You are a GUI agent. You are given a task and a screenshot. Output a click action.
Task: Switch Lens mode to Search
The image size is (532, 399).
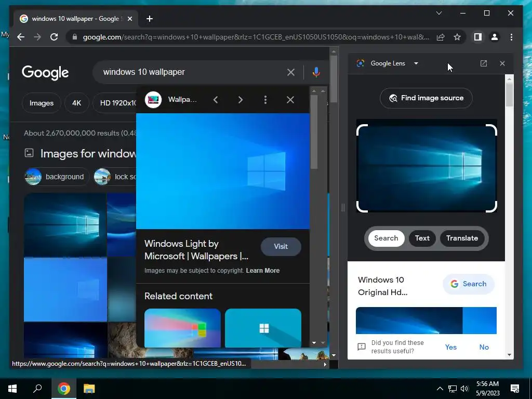(386, 238)
